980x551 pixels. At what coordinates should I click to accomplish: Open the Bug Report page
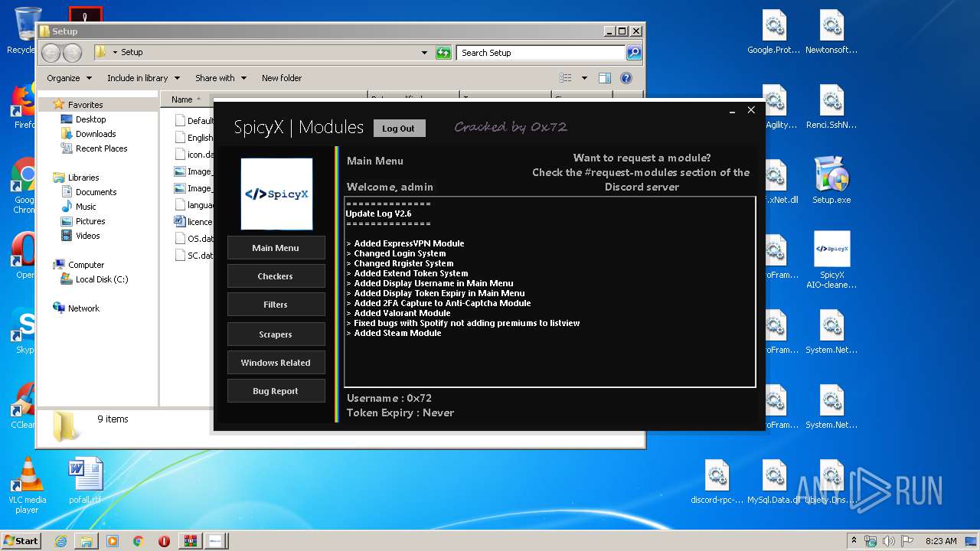(x=276, y=391)
